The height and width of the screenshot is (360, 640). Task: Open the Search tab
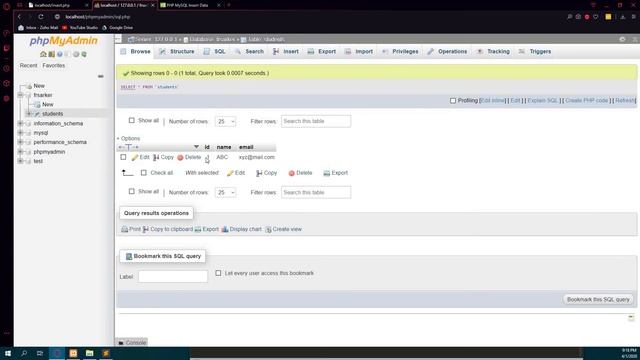click(249, 51)
